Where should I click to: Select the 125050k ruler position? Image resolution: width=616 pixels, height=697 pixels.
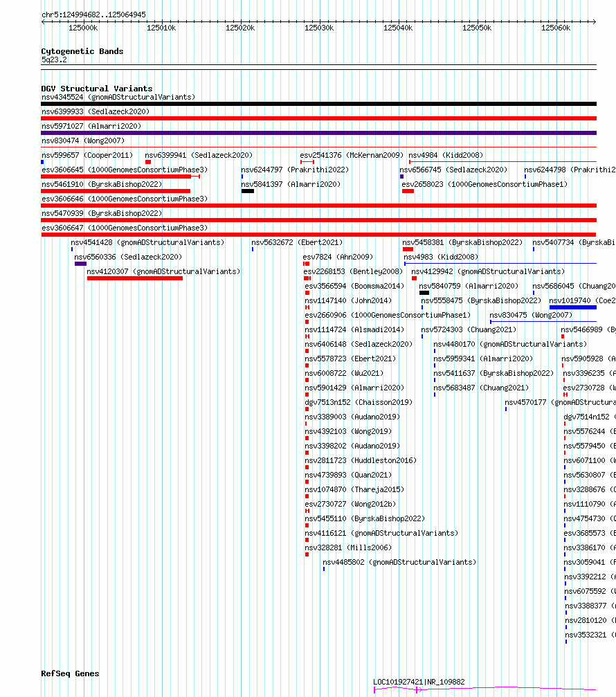(477, 28)
